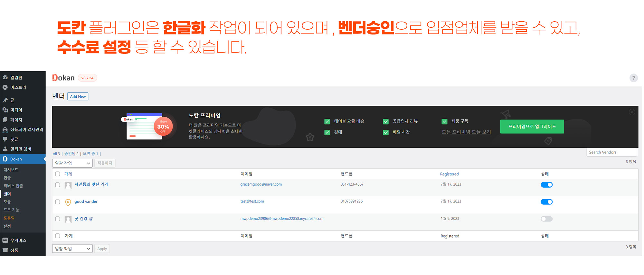644x275 pixels.
Task: Disable the status toggle for 차길동의 맛난 가게
Action: (546, 185)
